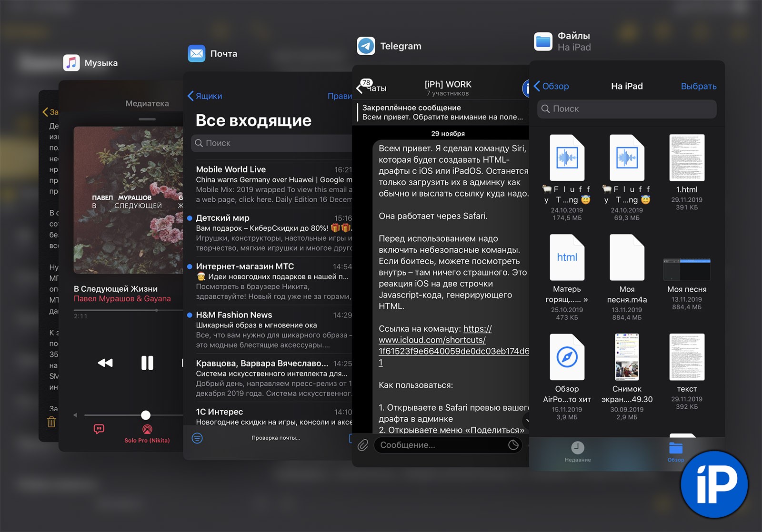Open AirPlay output Solo Pro (Nikita)

(x=147, y=433)
